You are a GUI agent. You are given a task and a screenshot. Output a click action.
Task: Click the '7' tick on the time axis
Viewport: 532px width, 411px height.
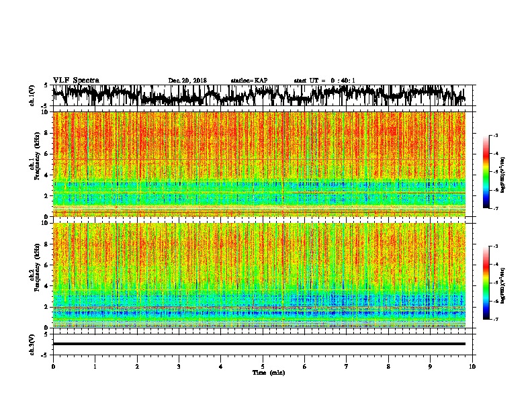pyautogui.click(x=347, y=366)
